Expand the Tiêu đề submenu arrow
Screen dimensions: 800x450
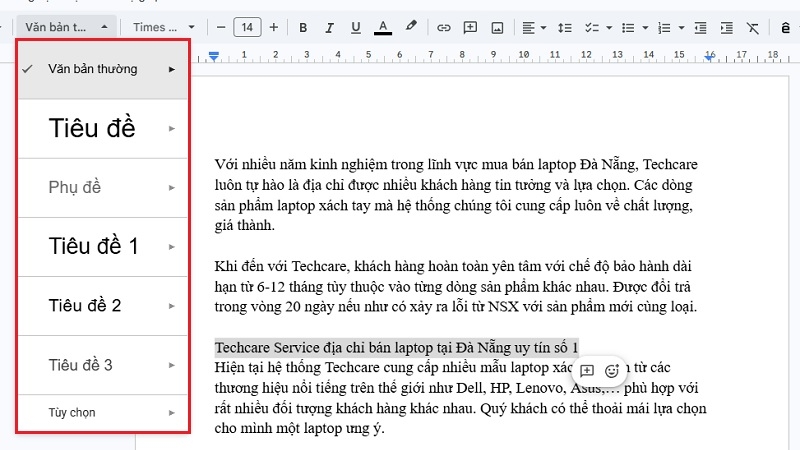tap(172, 129)
